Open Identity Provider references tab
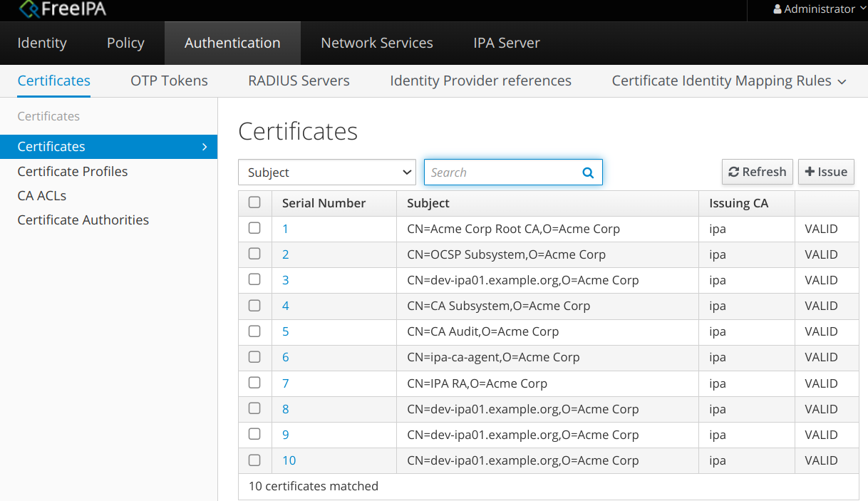 click(481, 81)
